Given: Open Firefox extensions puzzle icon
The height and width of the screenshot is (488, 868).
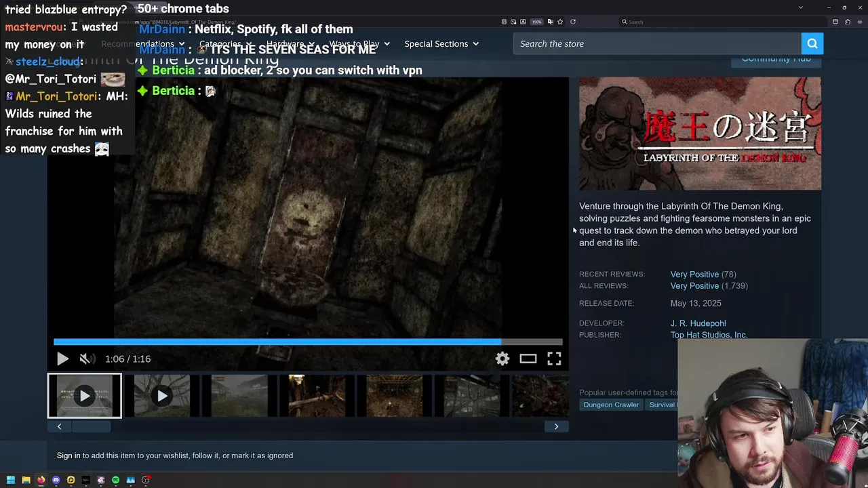Looking at the screenshot, I should (x=848, y=22).
